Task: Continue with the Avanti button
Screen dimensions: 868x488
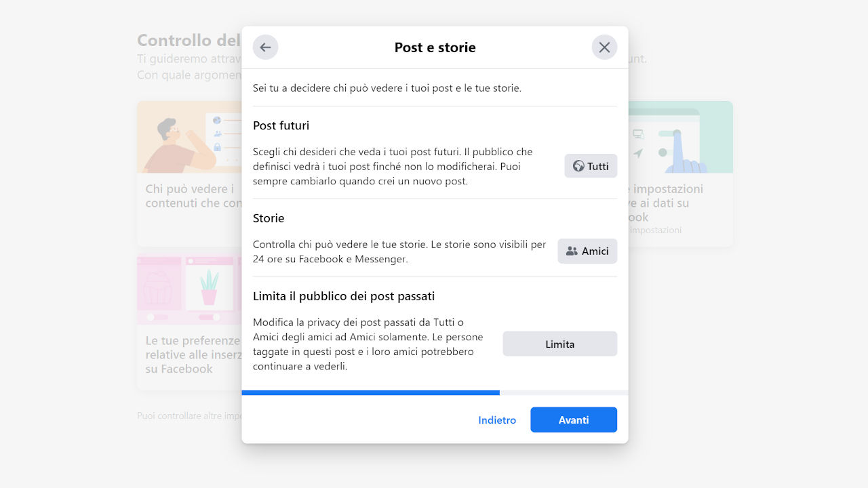Action: (x=574, y=420)
